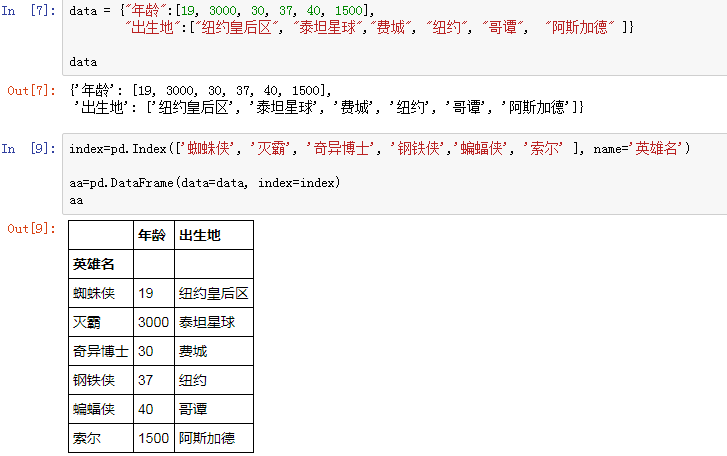This screenshot has height=456, width=727.
Task: Click the name='英雄名' argument in code
Action: (638, 149)
